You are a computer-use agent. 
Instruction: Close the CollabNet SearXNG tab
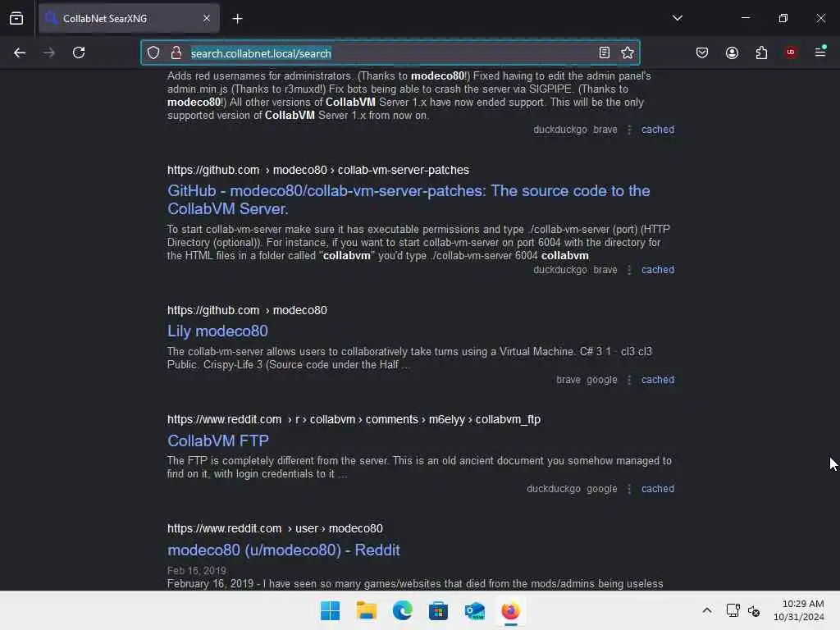click(207, 18)
